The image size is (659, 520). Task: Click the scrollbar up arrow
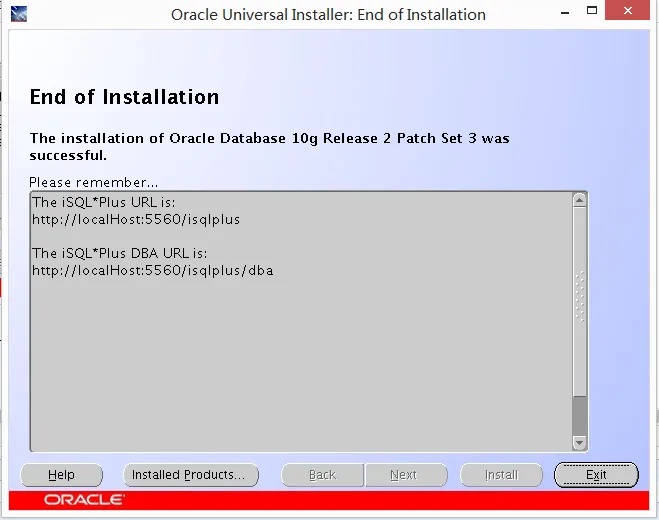click(x=580, y=200)
